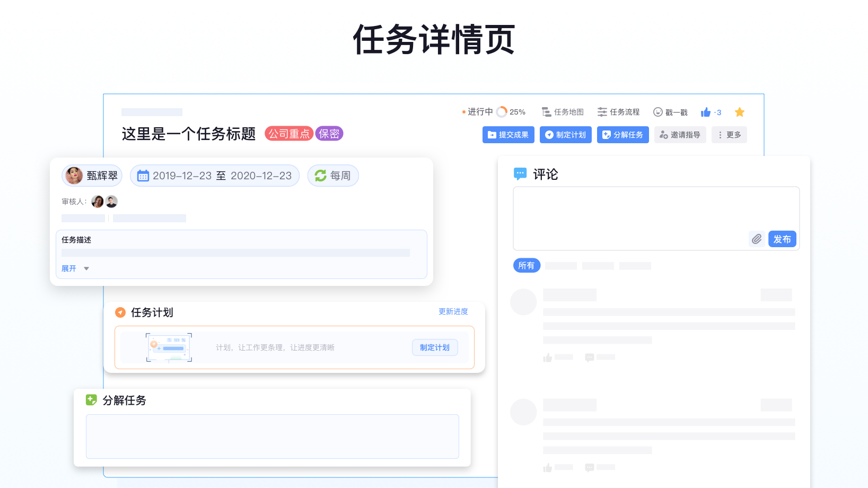Open the 更多 more options menu

(729, 135)
